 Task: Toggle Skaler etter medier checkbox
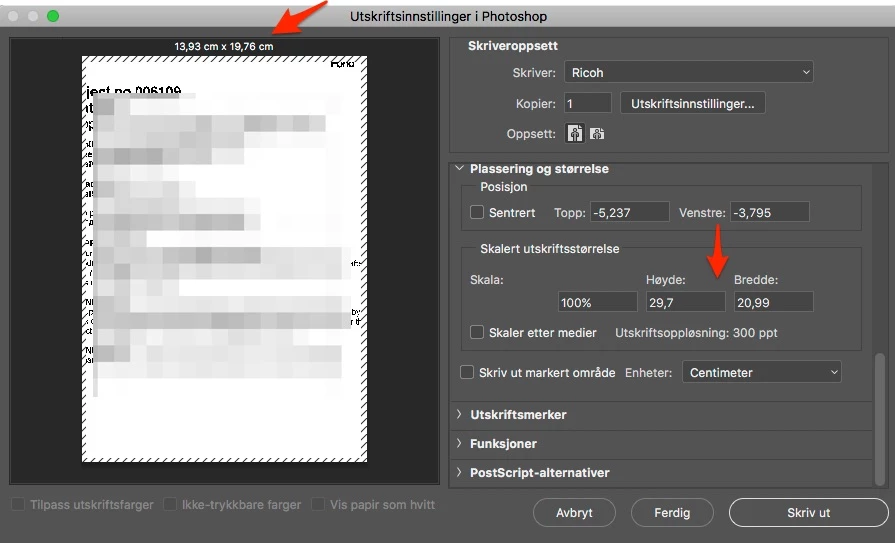(477, 332)
